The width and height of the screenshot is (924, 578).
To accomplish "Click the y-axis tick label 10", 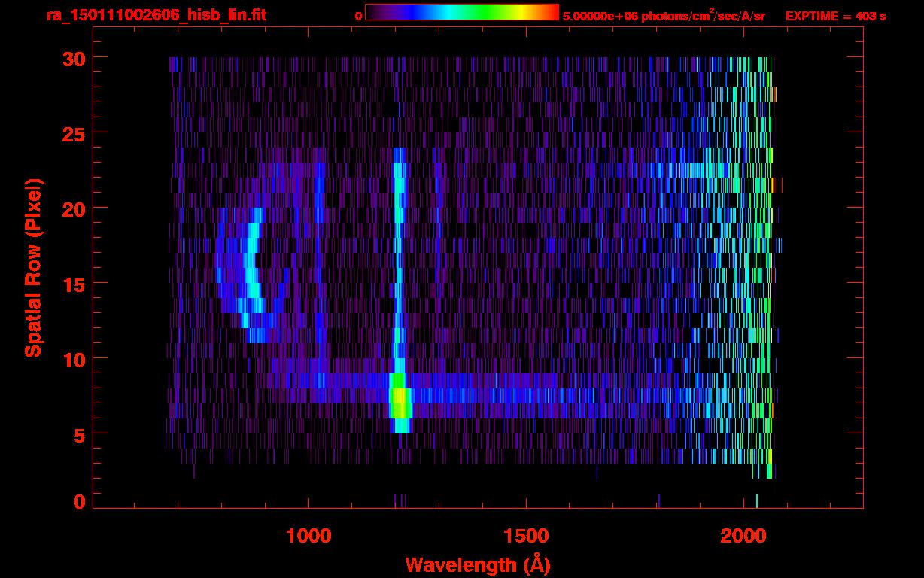I will tap(73, 359).
